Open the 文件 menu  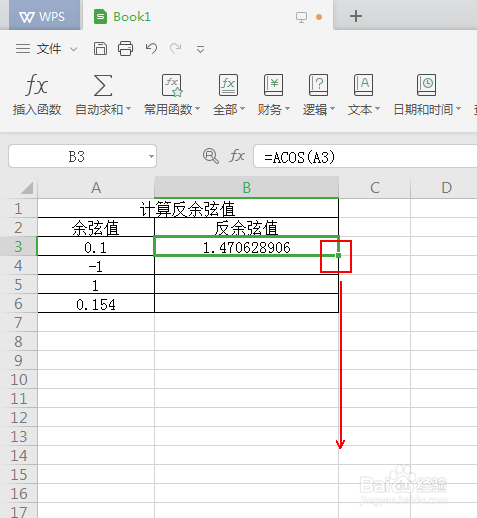tap(49, 49)
